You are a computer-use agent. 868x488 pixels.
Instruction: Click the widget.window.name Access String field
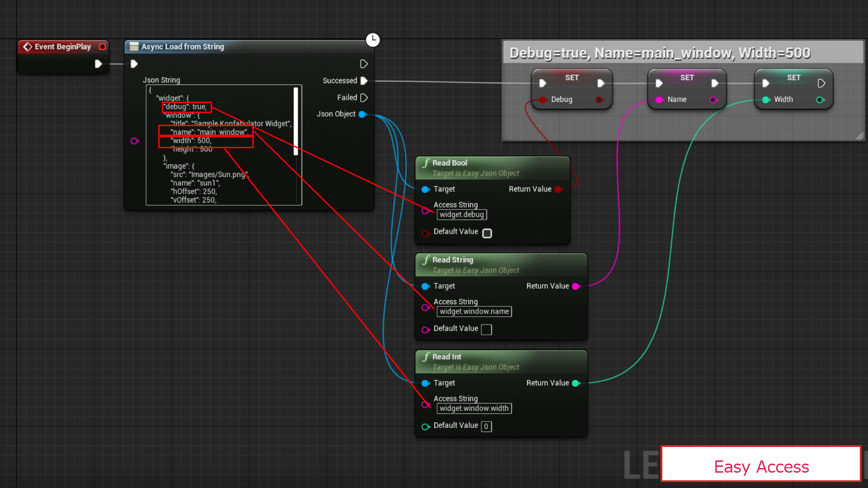(x=474, y=311)
